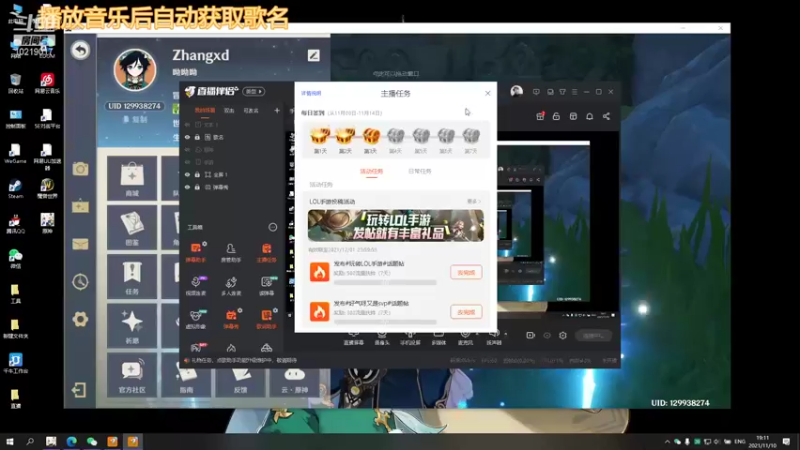Select the third scene tab in 直播伴侣
Image resolution: width=800 pixels, height=450 pixels.
pyautogui.click(x=251, y=111)
